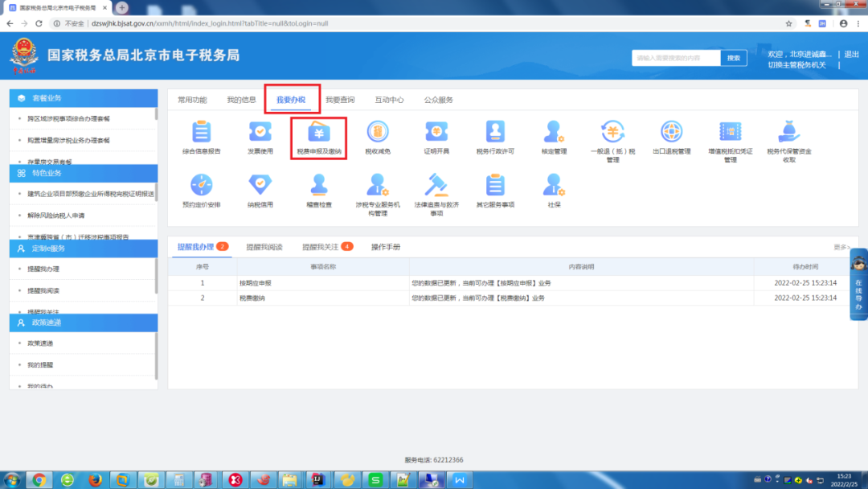The width and height of the screenshot is (868, 489).
Task: Open the 互动中心 tab
Action: tap(389, 100)
